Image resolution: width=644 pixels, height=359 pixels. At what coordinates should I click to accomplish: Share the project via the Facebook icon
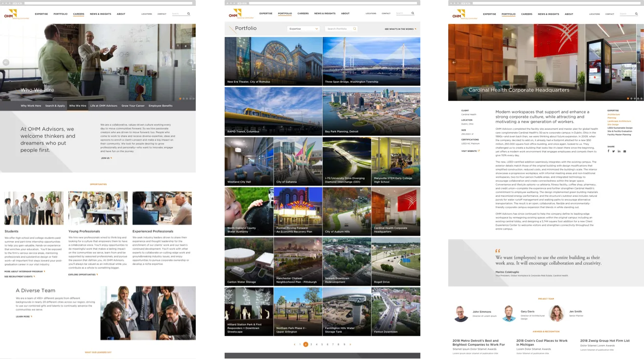[609, 151]
